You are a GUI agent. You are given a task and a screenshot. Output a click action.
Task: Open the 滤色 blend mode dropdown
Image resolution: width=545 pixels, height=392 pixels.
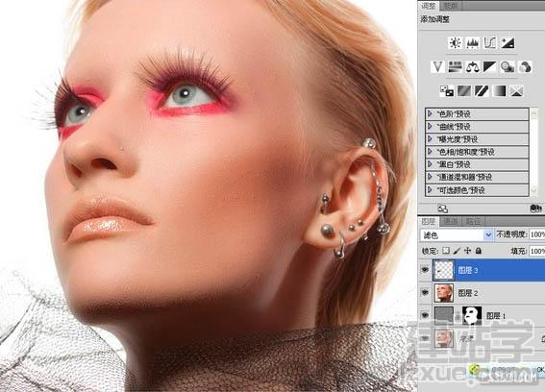457,235
